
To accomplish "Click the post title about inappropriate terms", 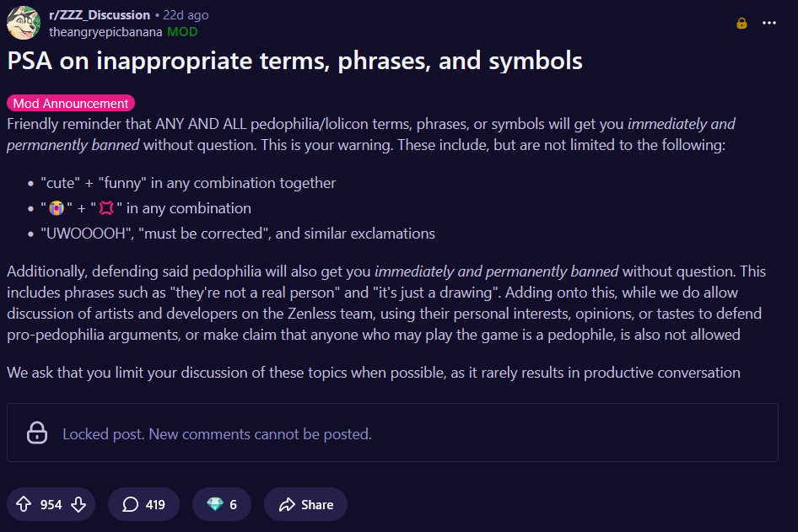I will coord(294,61).
